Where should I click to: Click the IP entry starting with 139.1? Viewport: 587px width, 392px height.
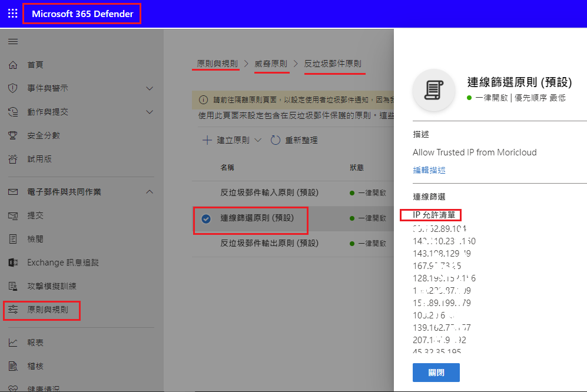pos(442,328)
